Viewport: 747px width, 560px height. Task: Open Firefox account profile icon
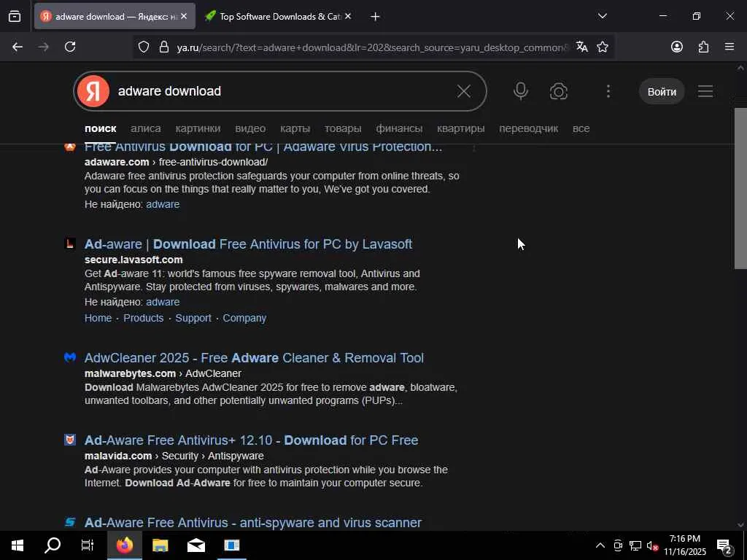677,47
